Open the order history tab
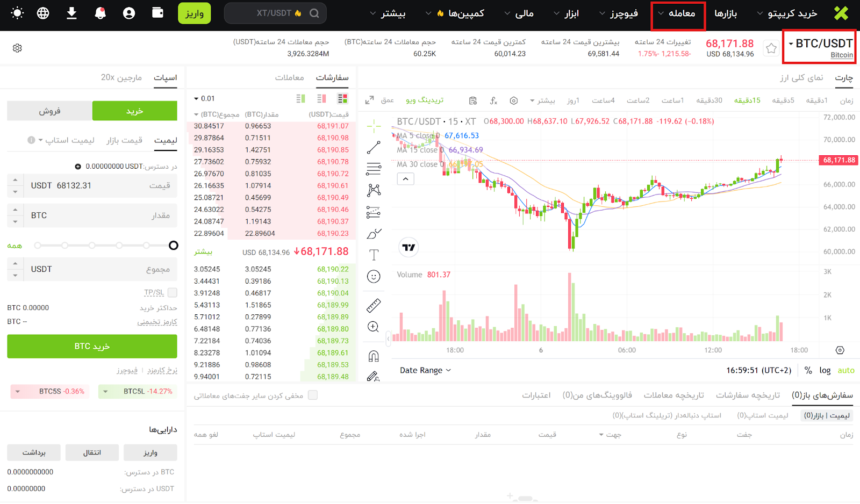The image size is (860, 504). (x=747, y=395)
